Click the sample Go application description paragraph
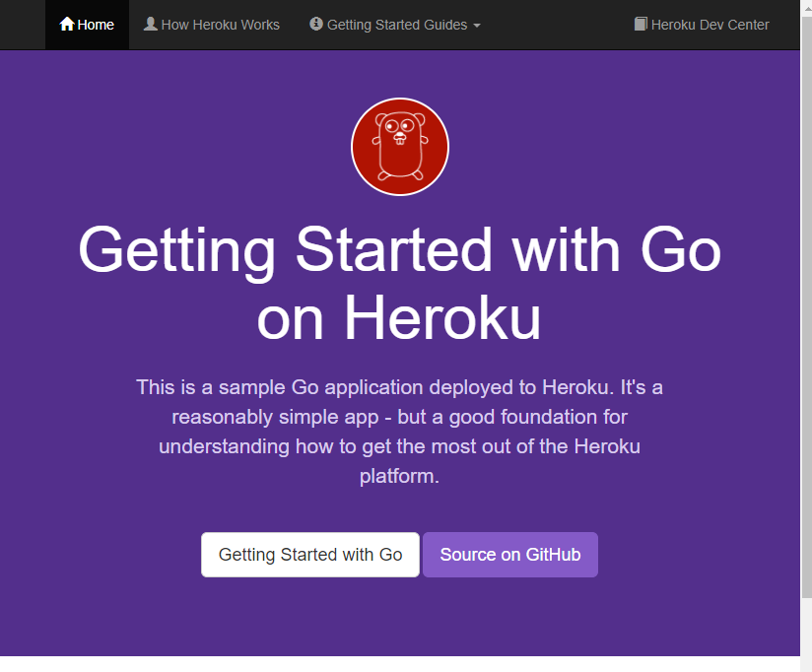 point(400,432)
